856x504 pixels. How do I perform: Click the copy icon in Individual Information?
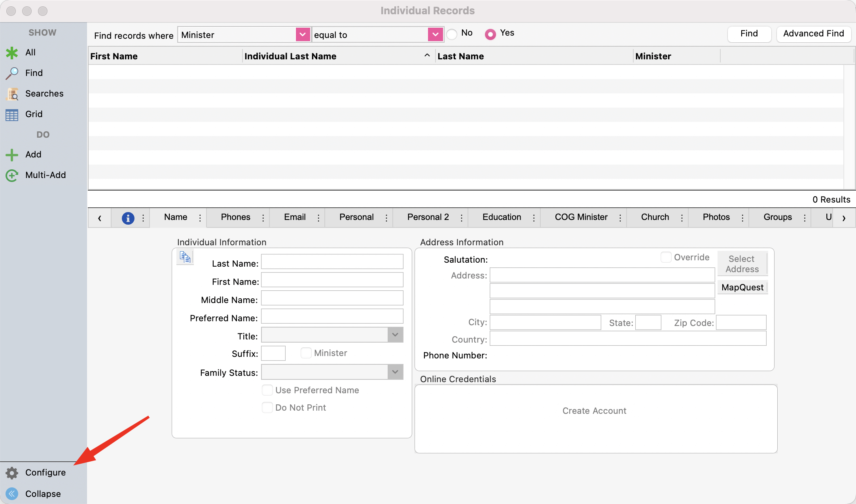185,257
